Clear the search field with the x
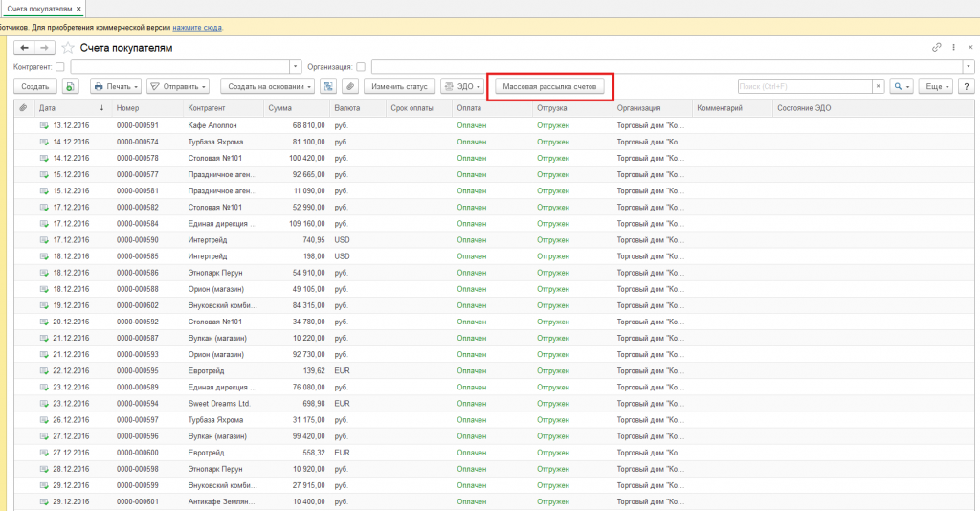Viewport: 980px width, 511px height. pos(879,87)
